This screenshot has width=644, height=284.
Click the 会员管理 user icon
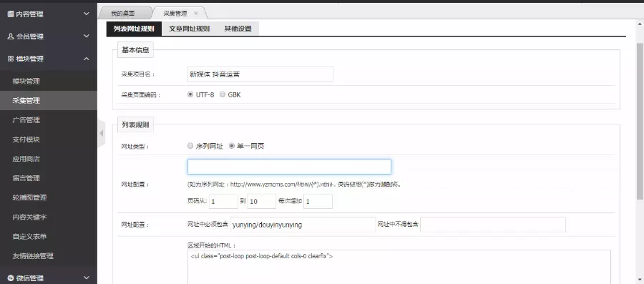[10, 36]
